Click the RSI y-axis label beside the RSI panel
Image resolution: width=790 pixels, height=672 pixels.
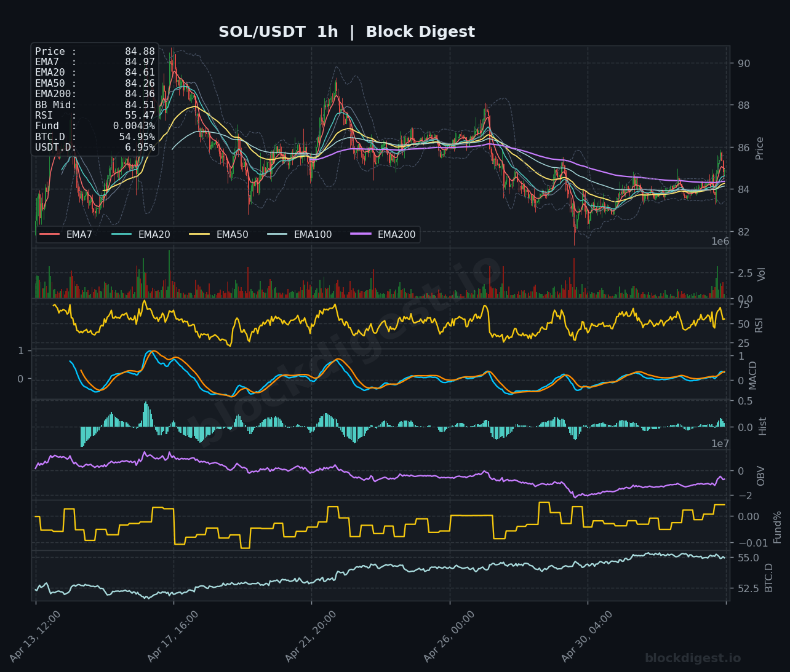point(759,325)
